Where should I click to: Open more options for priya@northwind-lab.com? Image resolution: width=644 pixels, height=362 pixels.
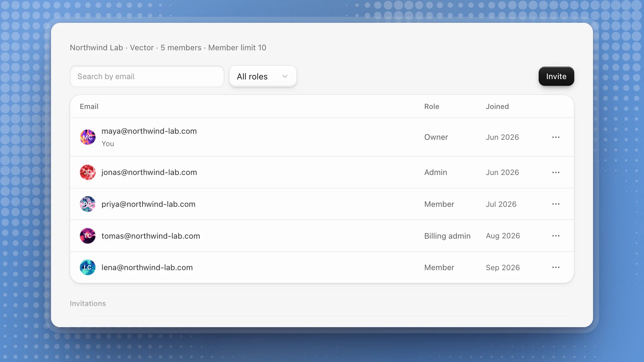pyautogui.click(x=556, y=204)
